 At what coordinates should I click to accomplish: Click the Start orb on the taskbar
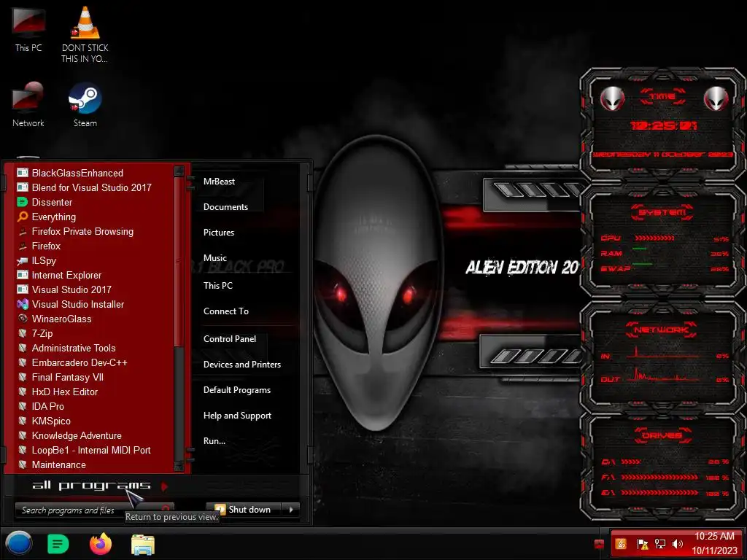(x=19, y=544)
